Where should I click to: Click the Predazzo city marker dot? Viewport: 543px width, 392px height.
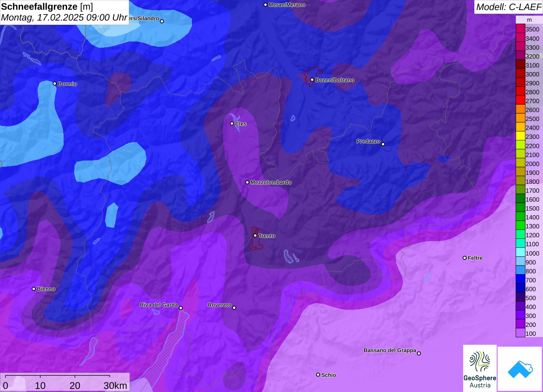383,144
